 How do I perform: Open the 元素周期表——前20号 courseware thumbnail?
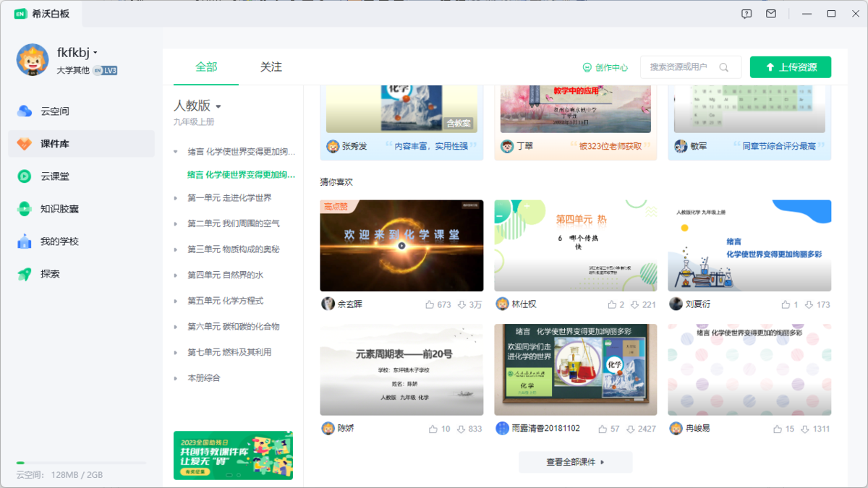point(401,369)
